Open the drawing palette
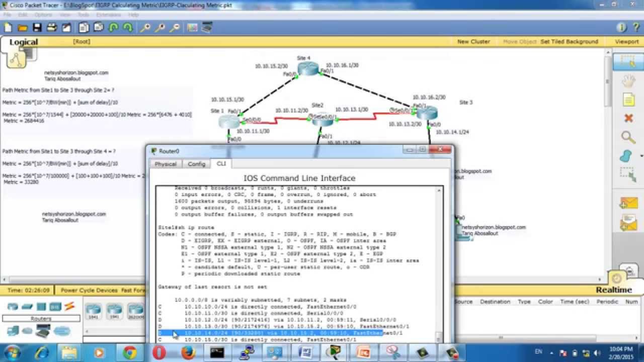This screenshot has height=362, width=644. click(x=192, y=28)
